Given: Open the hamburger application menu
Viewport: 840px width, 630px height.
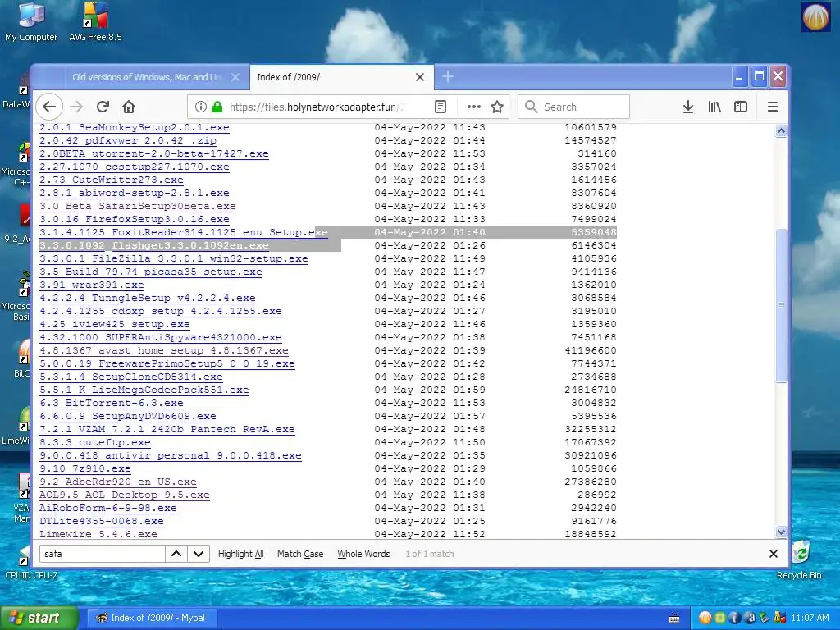Looking at the screenshot, I should [x=773, y=107].
